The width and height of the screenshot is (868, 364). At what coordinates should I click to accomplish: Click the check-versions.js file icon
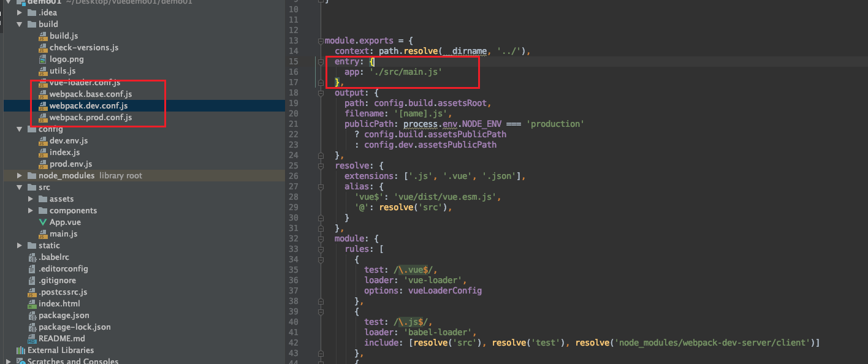[x=43, y=48]
